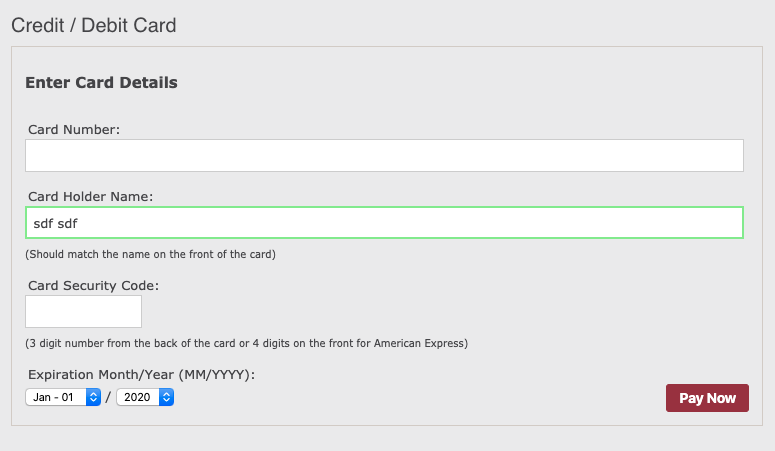Click the 'Card Holder Name:' label

(x=90, y=196)
